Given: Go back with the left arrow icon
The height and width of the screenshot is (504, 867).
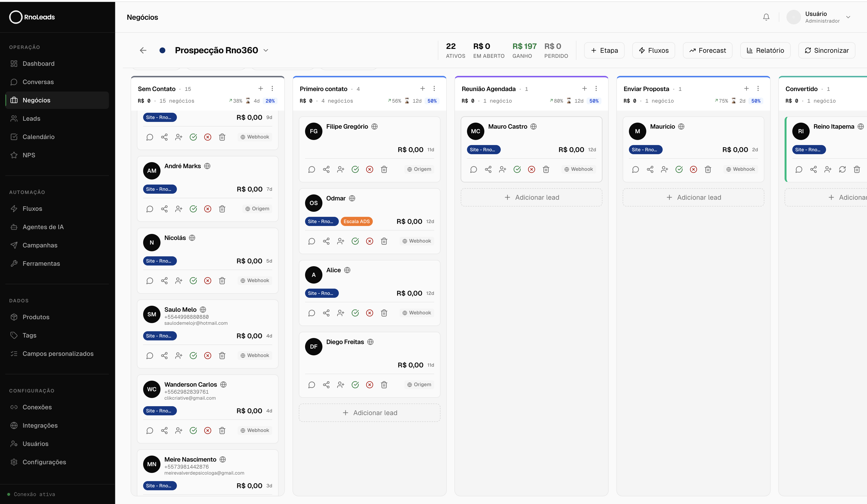Looking at the screenshot, I should 143,50.
